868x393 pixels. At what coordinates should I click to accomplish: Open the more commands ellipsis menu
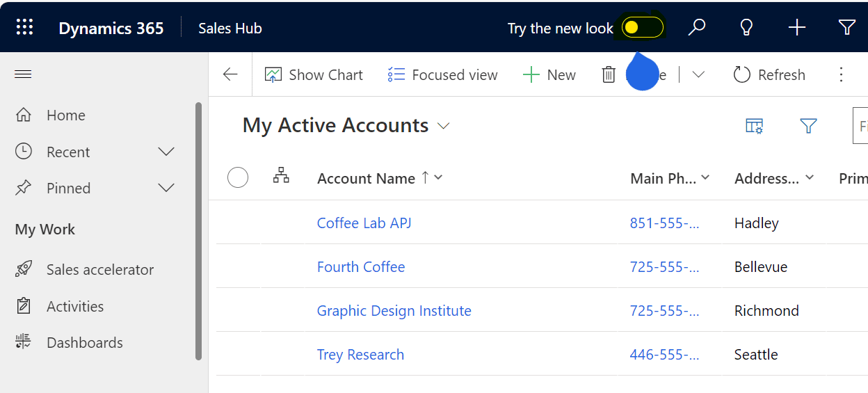tap(842, 74)
